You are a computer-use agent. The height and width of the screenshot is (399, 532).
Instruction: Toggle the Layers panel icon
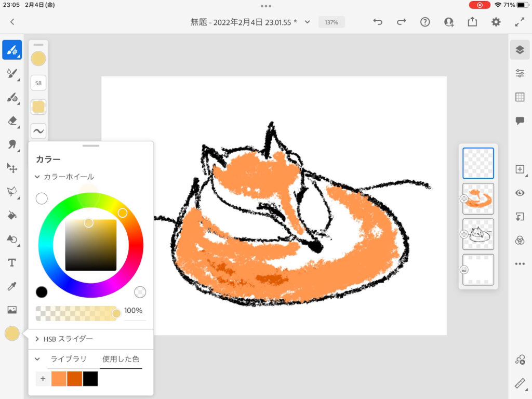[x=520, y=50]
